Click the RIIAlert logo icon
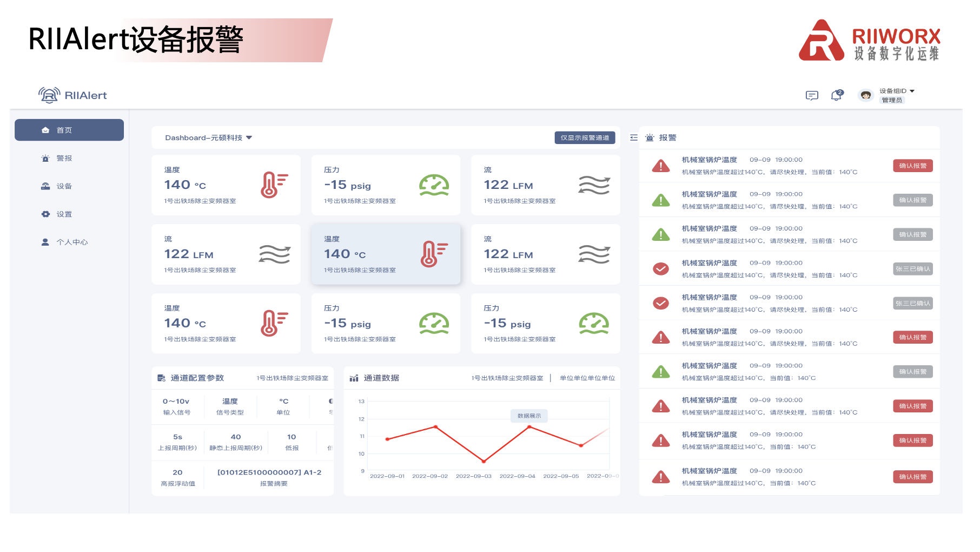The height and width of the screenshot is (552, 980). (49, 95)
